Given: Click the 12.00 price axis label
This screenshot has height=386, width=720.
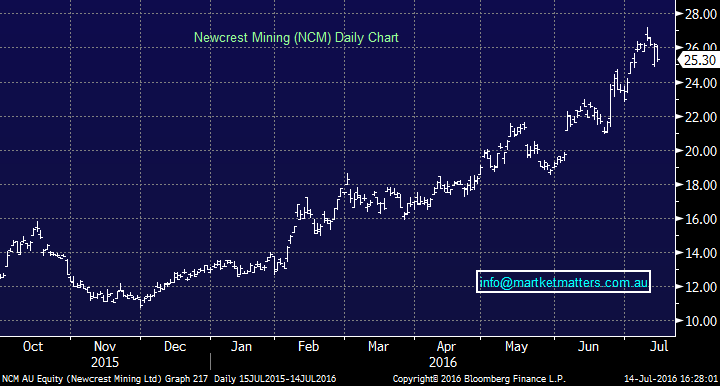Looking at the screenshot, I should [x=701, y=287].
